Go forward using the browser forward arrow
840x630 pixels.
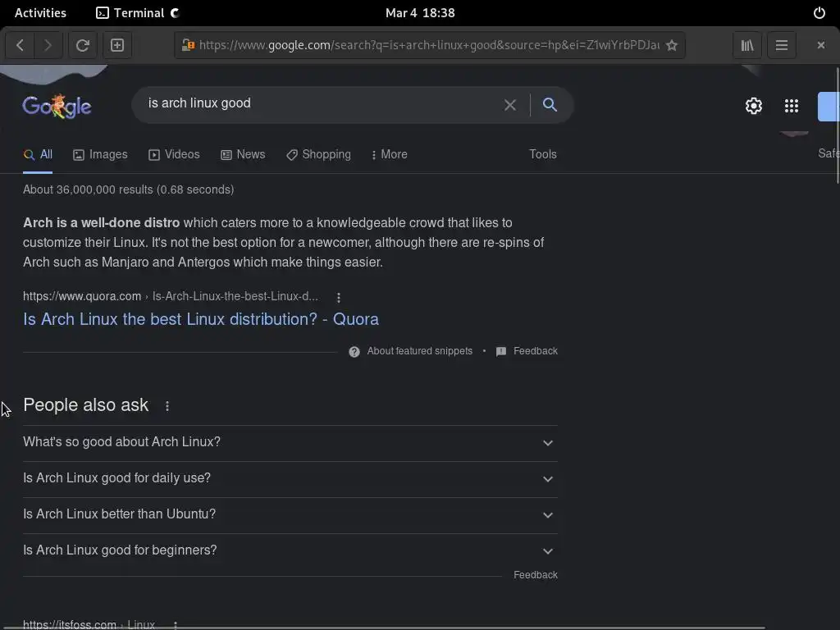tap(48, 45)
